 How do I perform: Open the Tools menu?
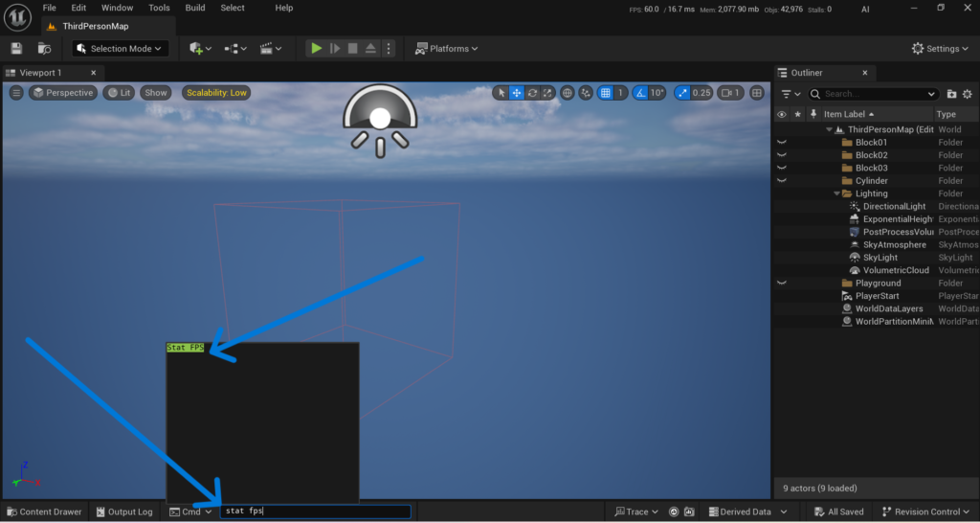tap(160, 8)
